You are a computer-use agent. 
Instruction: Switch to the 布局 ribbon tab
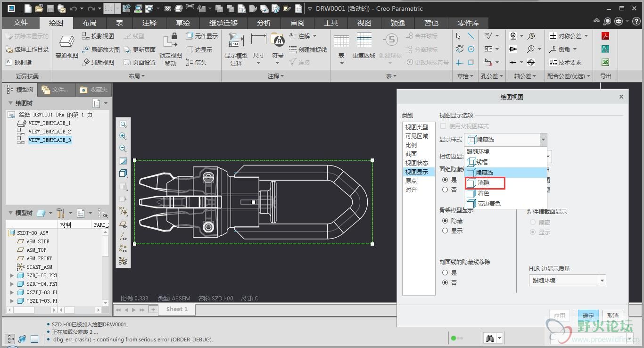(89, 23)
